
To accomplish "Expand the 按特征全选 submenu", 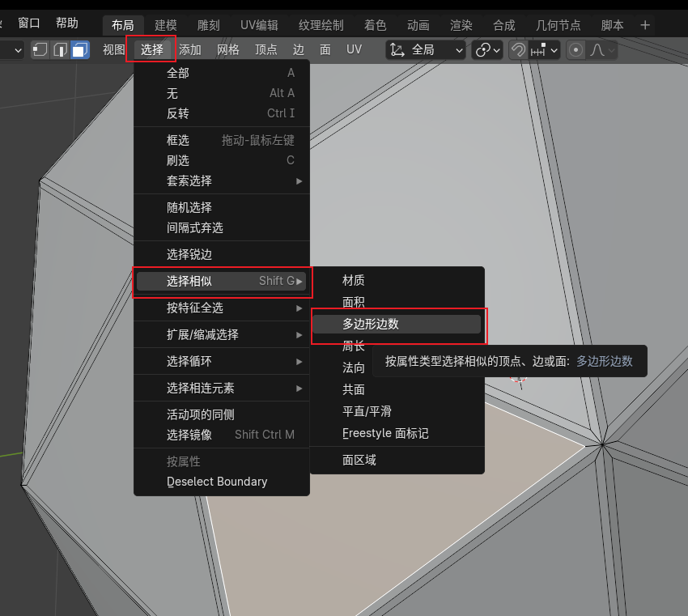I will [x=222, y=308].
